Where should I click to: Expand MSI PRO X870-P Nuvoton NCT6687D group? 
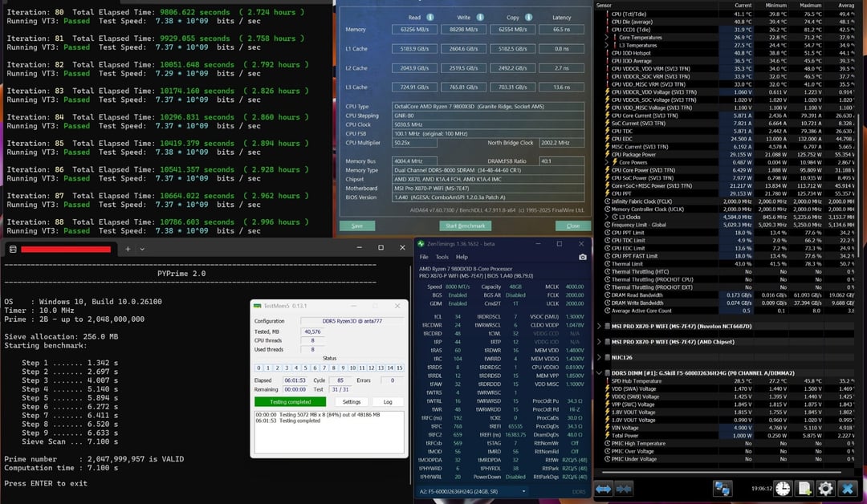coord(599,327)
